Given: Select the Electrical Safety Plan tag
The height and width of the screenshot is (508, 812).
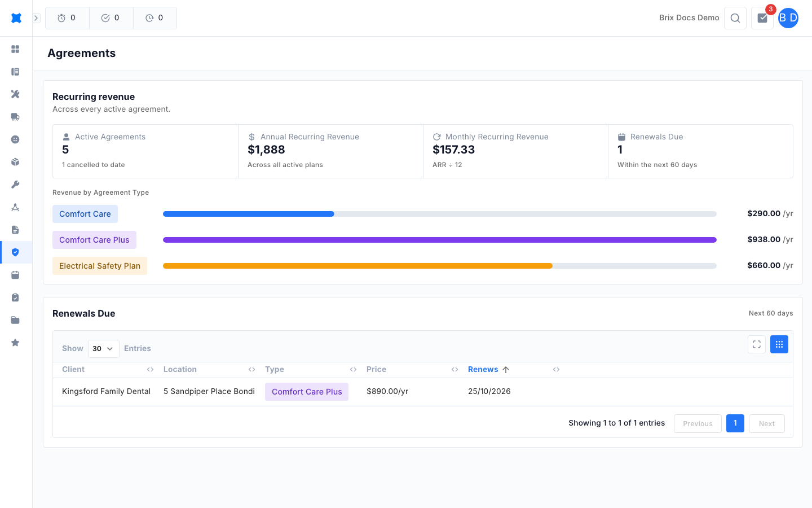Looking at the screenshot, I should tap(100, 266).
